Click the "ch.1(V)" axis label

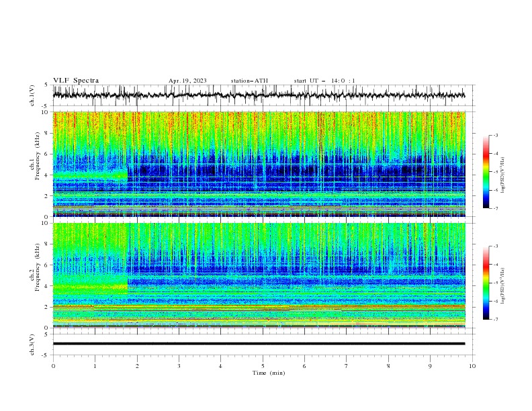[x=32, y=95]
